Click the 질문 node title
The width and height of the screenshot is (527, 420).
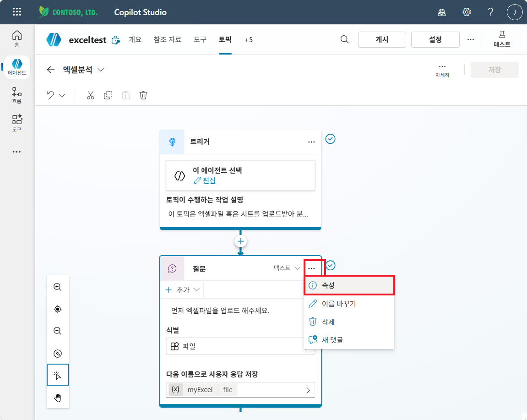199,269
